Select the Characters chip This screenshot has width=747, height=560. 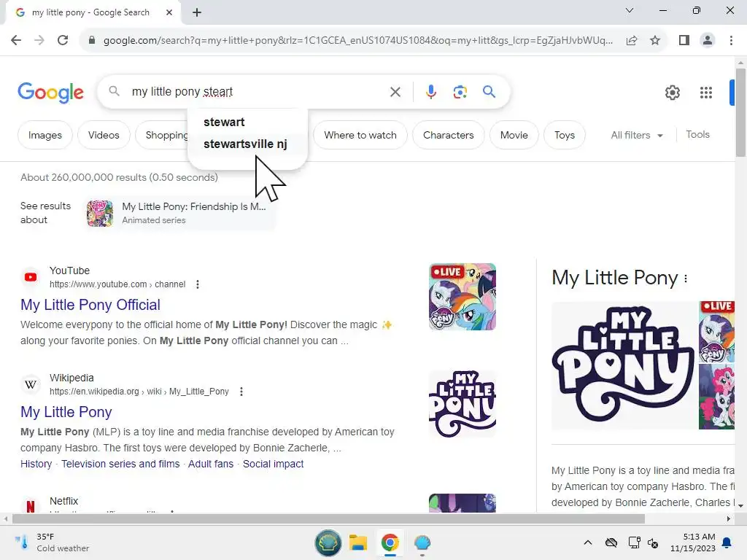(x=449, y=135)
